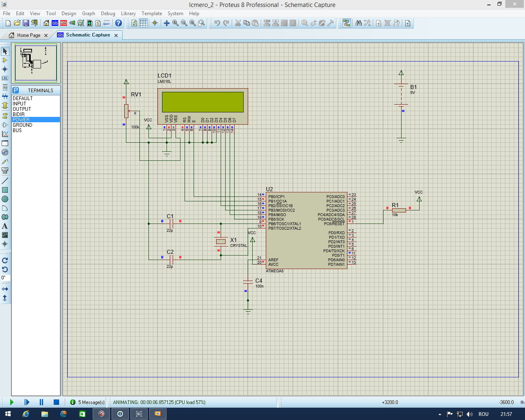Image resolution: width=525 pixels, height=420 pixels.
Task: Click the Wire Label mode icon
Action: (5, 78)
